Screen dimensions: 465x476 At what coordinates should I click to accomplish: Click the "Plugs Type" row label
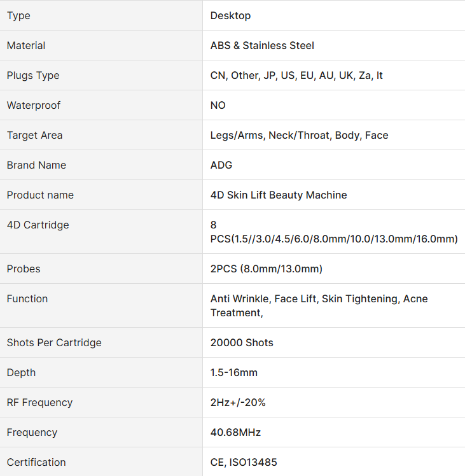(x=33, y=75)
